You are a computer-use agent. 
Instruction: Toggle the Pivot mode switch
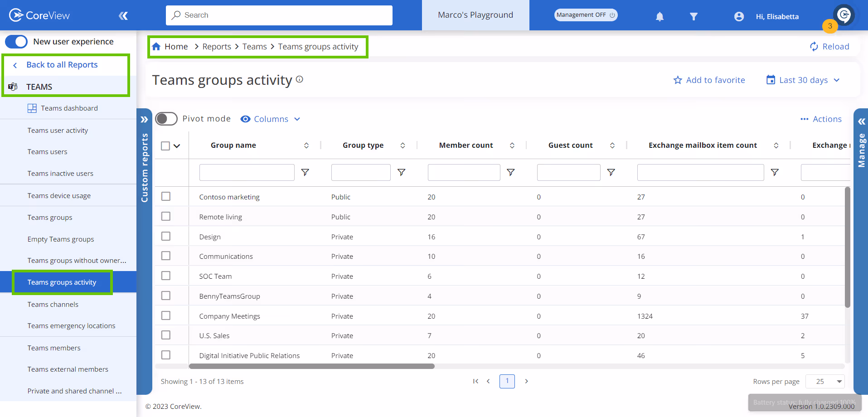pos(166,119)
